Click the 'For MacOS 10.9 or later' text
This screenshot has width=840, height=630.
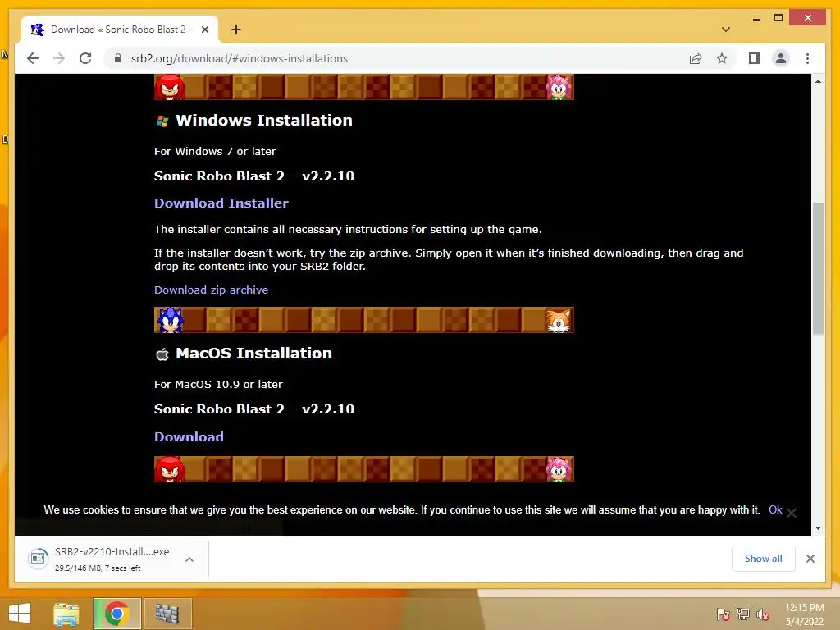coord(218,384)
